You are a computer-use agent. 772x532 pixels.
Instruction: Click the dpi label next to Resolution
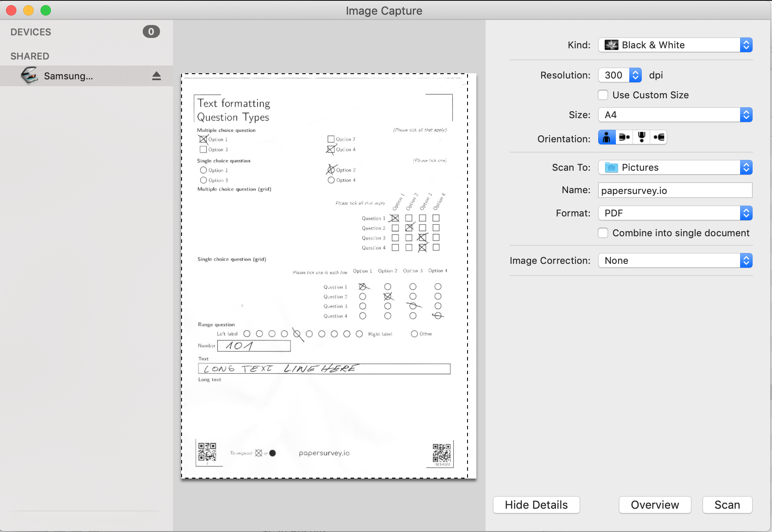tap(656, 75)
